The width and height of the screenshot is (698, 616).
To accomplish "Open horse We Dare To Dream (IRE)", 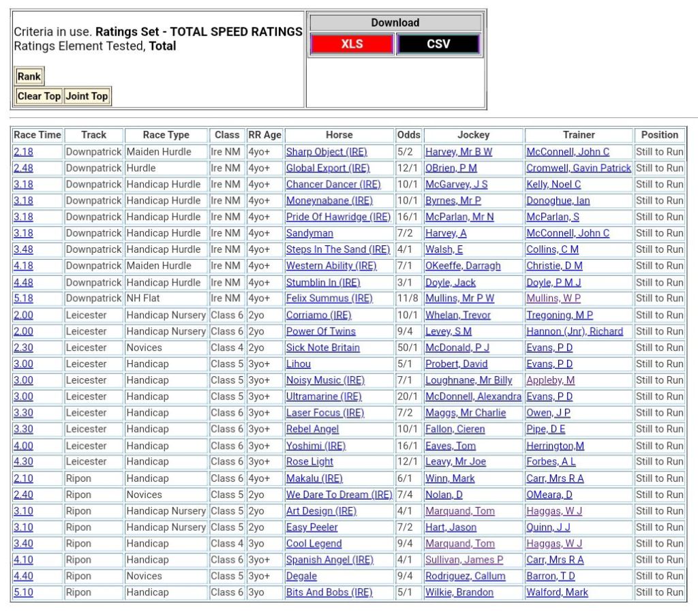I will (339, 495).
